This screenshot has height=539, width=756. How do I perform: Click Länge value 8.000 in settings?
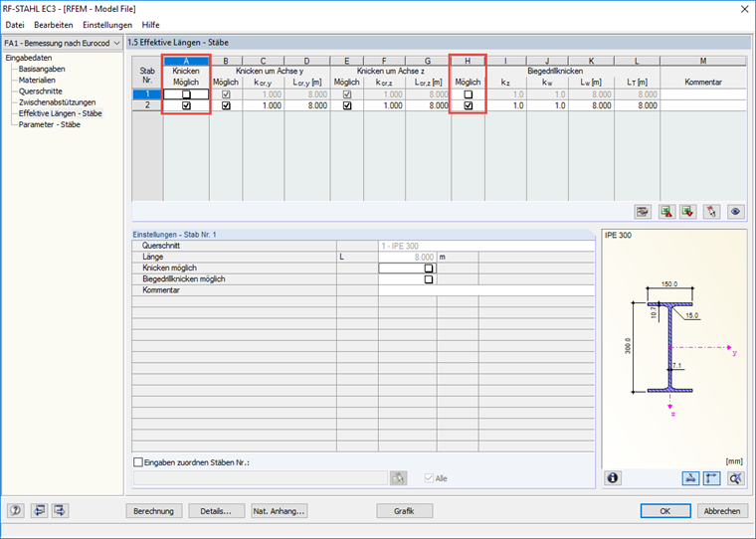tap(408, 257)
